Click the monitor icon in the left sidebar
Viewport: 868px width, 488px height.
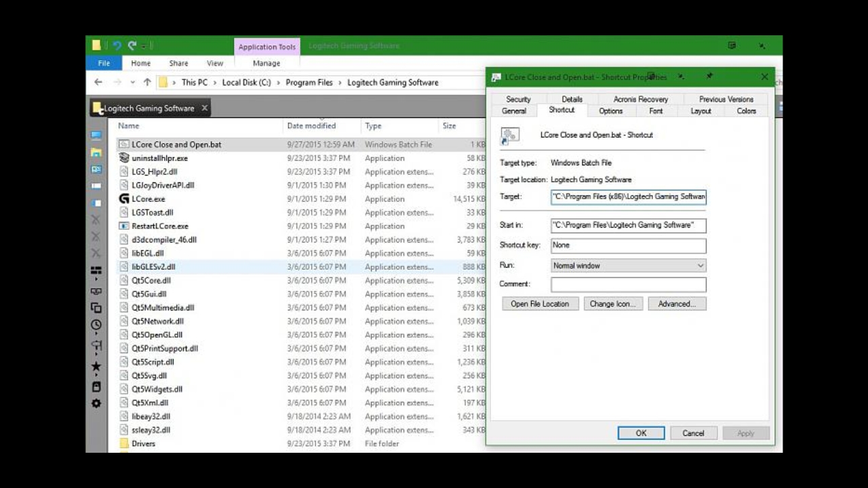click(96, 136)
